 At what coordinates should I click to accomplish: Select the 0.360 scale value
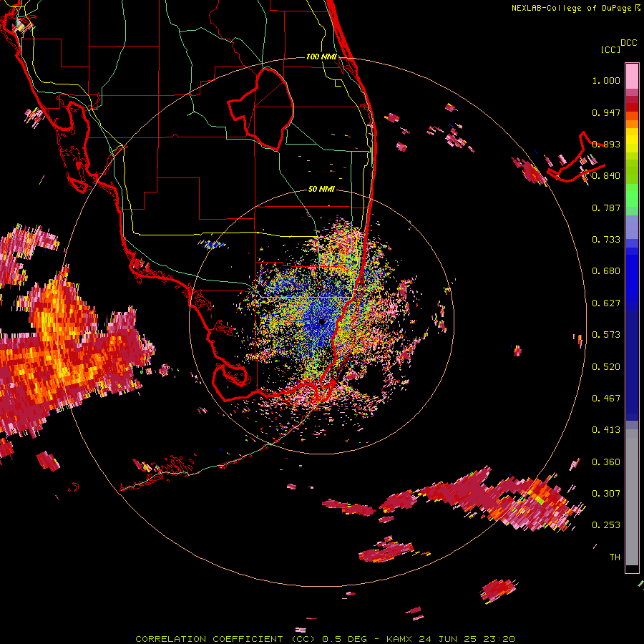pyautogui.click(x=606, y=462)
